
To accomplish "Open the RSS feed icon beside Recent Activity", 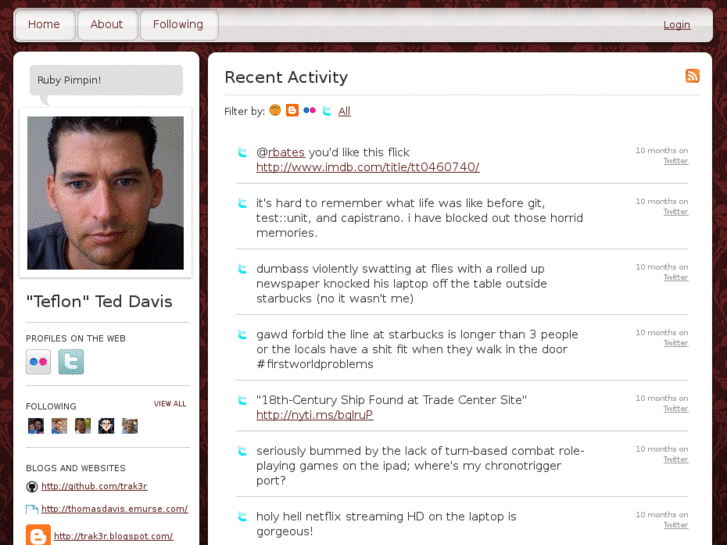I will (x=692, y=76).
